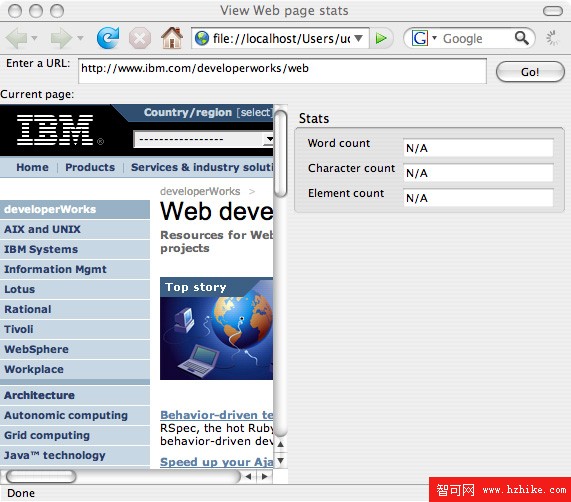Click the Go! button

point(530,72)
